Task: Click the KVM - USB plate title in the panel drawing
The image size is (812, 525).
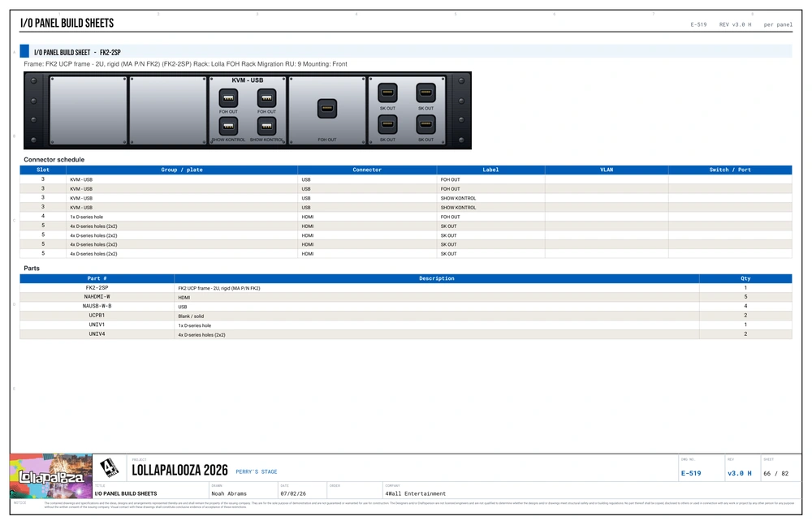Action: [248, 80]
